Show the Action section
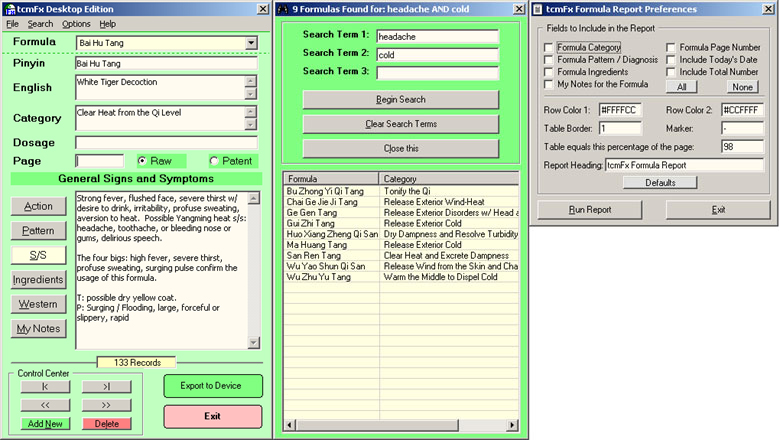 (38, 206)
